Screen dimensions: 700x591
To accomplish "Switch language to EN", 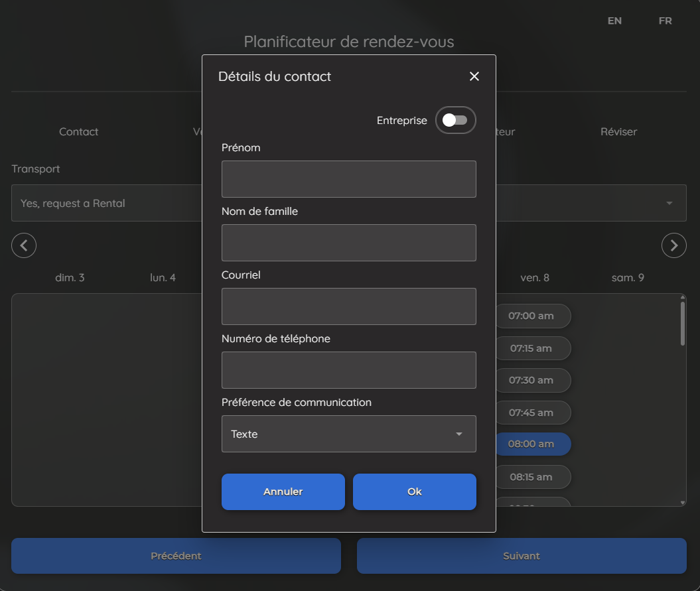I will pos(614,21).
